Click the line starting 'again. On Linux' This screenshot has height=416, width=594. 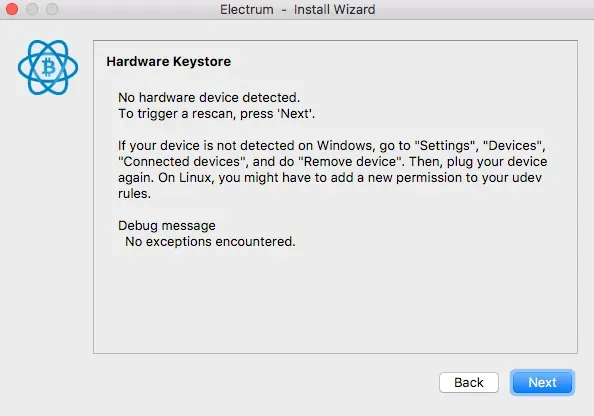tap(330, 177)
